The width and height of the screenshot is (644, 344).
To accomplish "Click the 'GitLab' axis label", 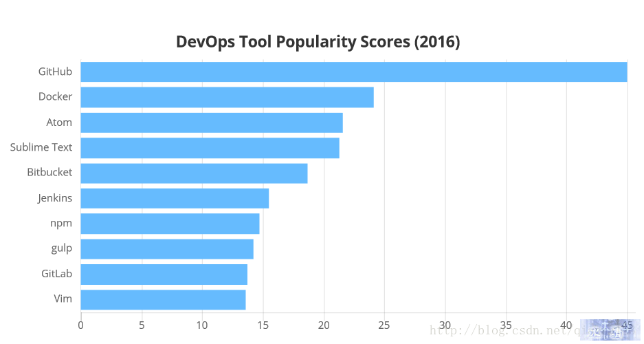I will (56, 274).
